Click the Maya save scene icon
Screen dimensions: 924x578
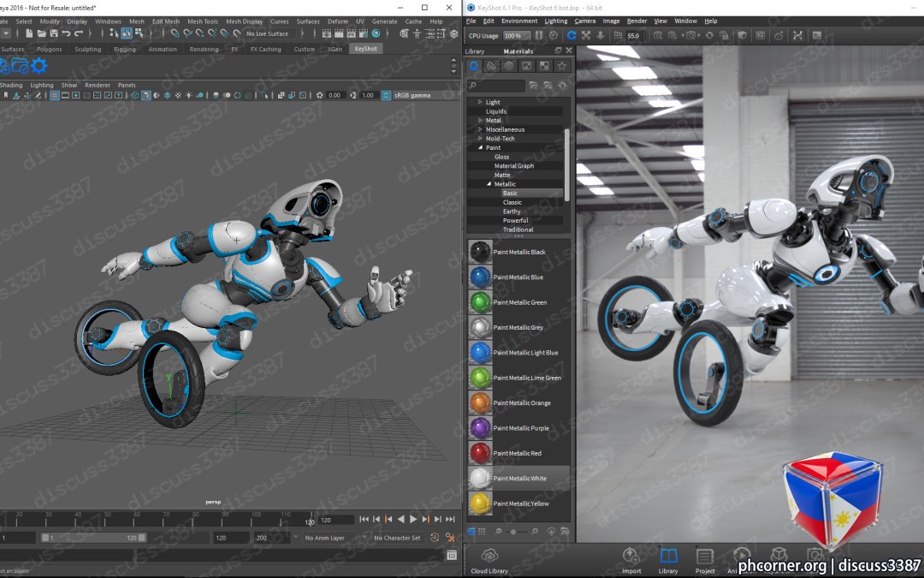[54, 33]
